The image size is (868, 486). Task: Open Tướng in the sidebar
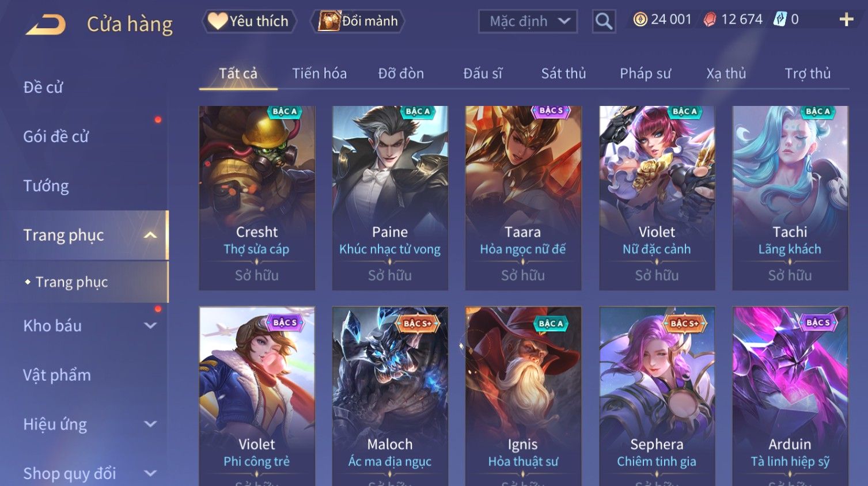46,186
